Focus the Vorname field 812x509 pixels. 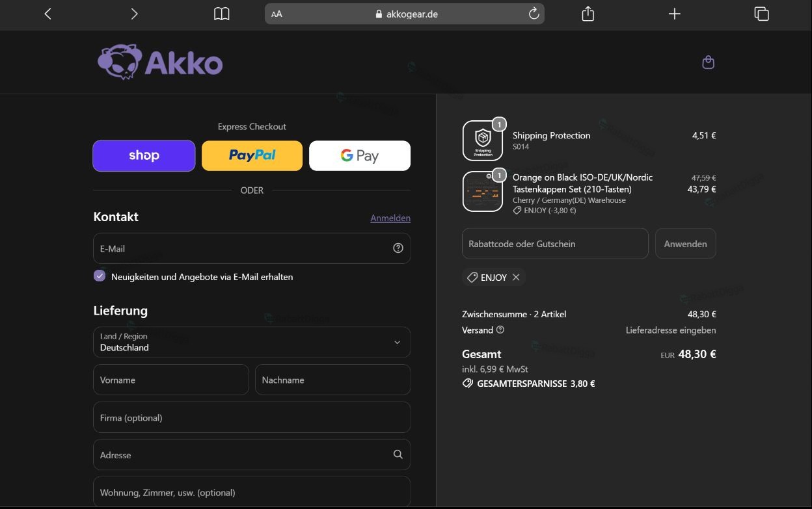[171, 380]
